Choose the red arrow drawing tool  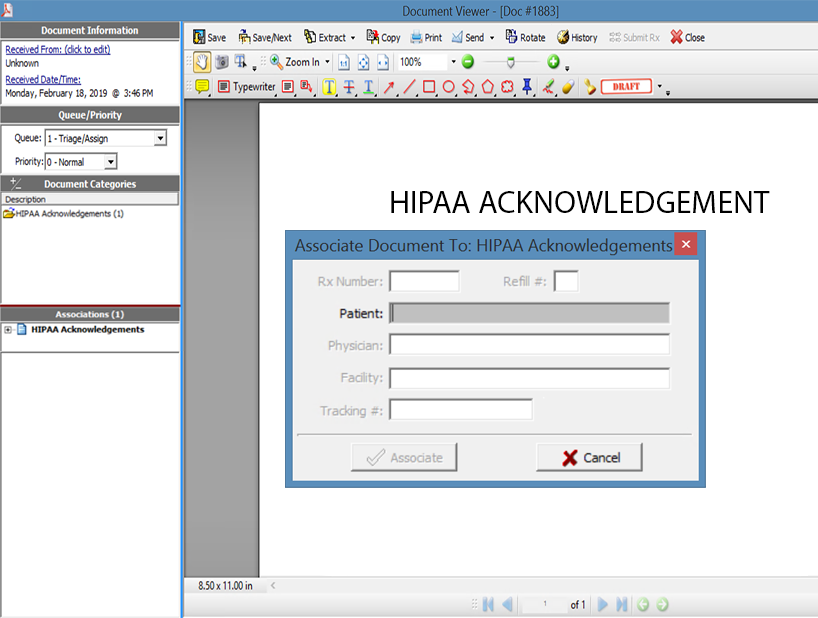click(x=389, y=87)
